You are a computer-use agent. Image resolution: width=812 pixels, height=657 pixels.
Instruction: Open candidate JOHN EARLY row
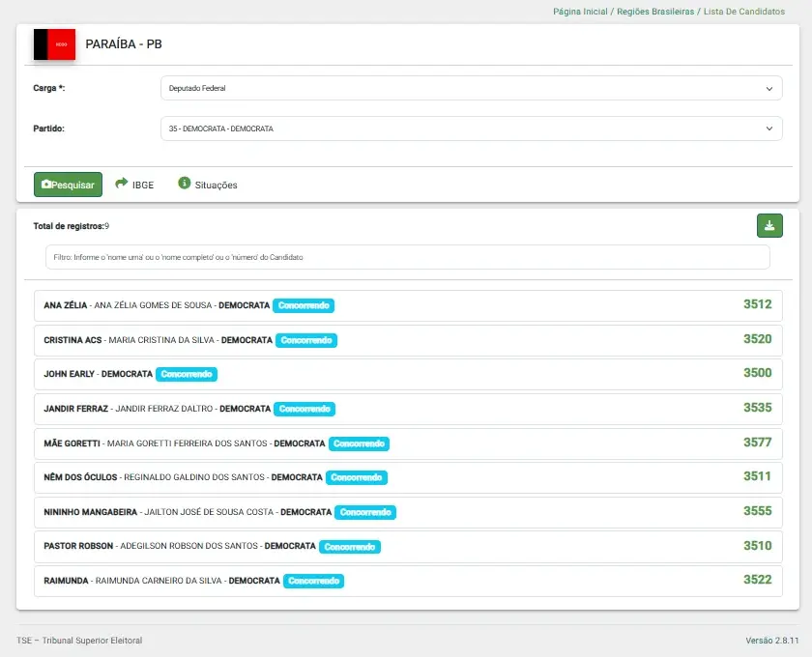(408, 374)
